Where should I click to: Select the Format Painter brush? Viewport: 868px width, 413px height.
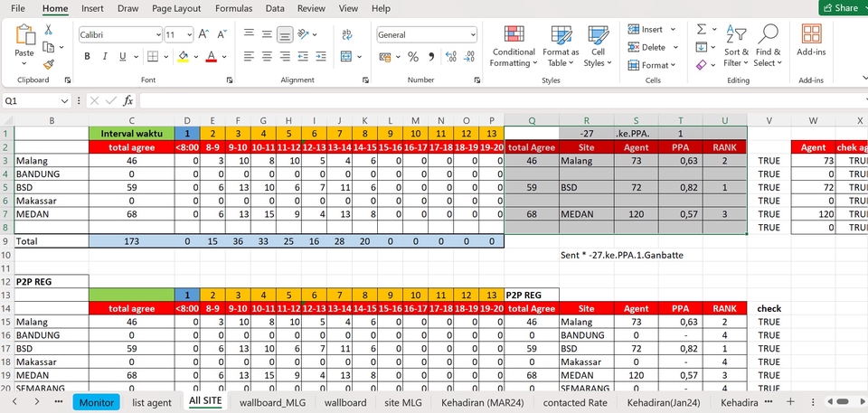[x=48, y=65]
